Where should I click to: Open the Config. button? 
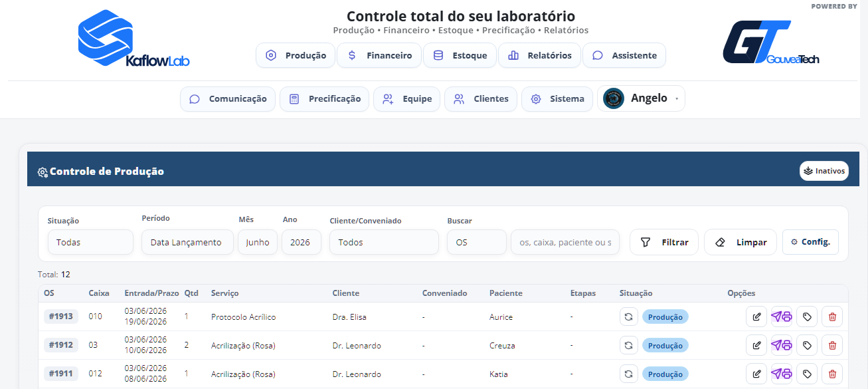[810, 242]
